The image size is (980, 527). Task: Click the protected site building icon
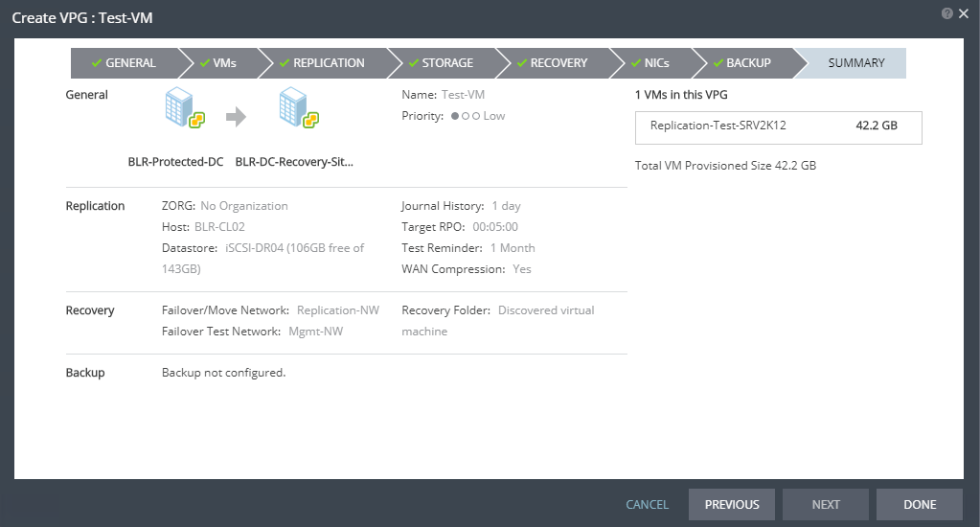point(183,107)
